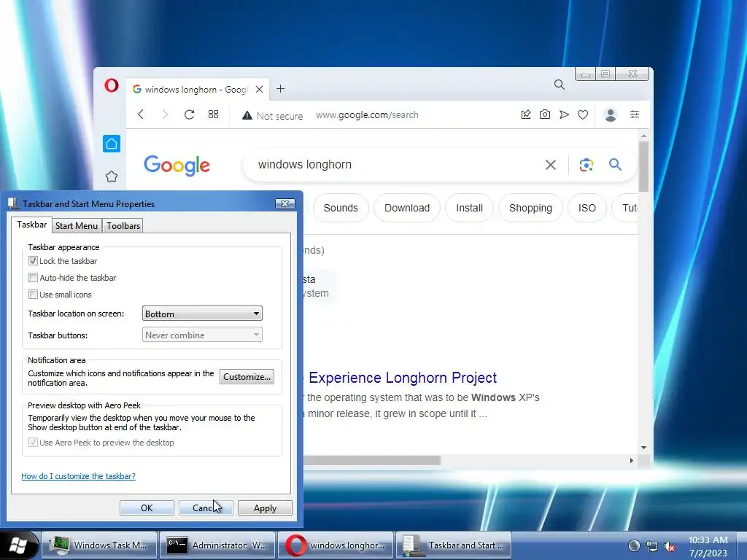Open Taskbar buttons Never combine dropdown
This screenshot has height=560, width=747.
click(x=202, y=335)
